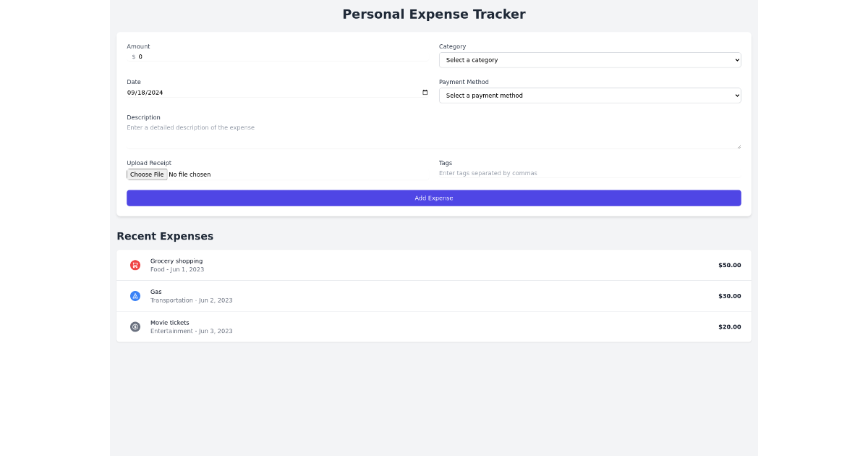Click the Recent Expenses heading
The height and width of the screenshot is (456, 868).
165,236
